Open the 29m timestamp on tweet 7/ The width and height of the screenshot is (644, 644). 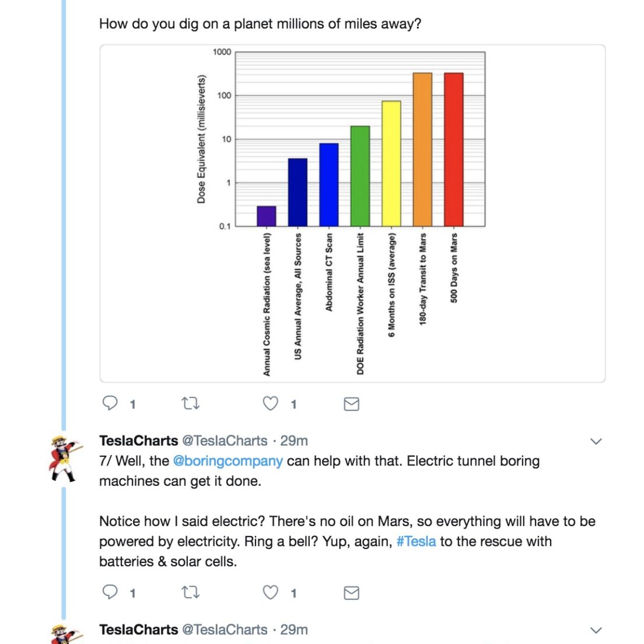coord(294,441)
